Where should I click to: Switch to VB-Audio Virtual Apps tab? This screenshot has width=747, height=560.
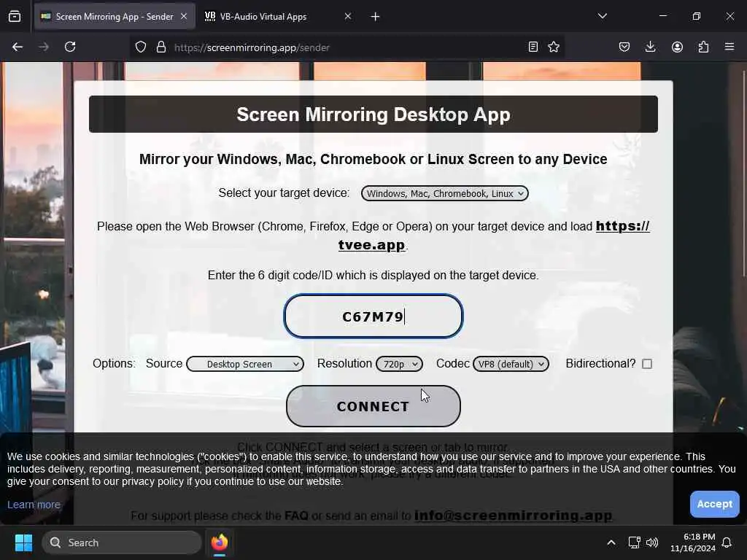click(x=279, y=17)
